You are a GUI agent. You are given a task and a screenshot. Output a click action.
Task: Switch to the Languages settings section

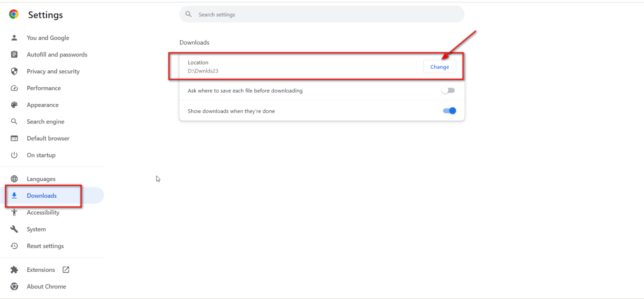42,179
